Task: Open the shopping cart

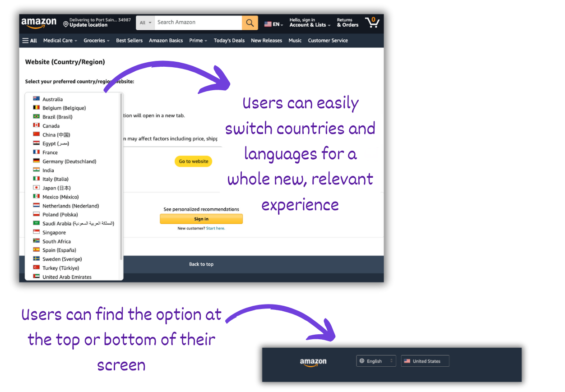Action: pyautogui.click(x=372, y=22)
